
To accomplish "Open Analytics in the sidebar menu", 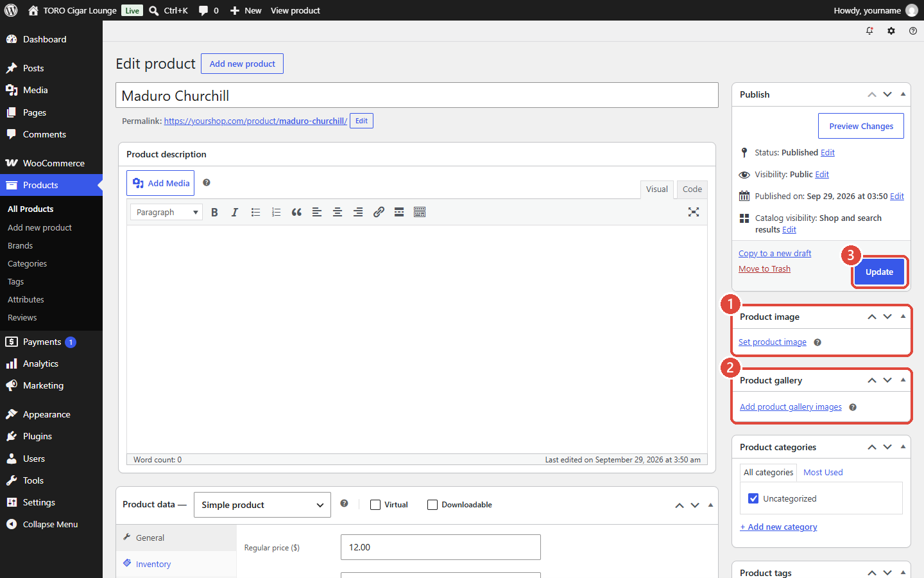I will point(51,363).
